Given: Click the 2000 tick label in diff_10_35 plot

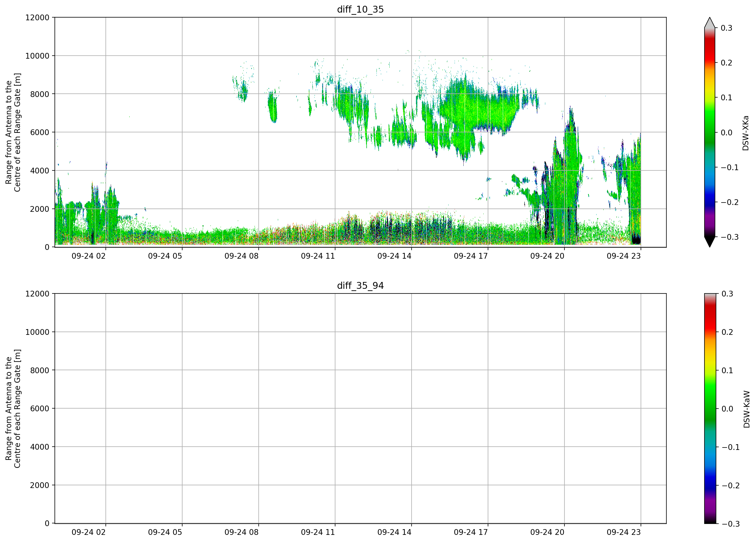Looking at the screenshot, I should pyautogui.click(x=40, y=209).
